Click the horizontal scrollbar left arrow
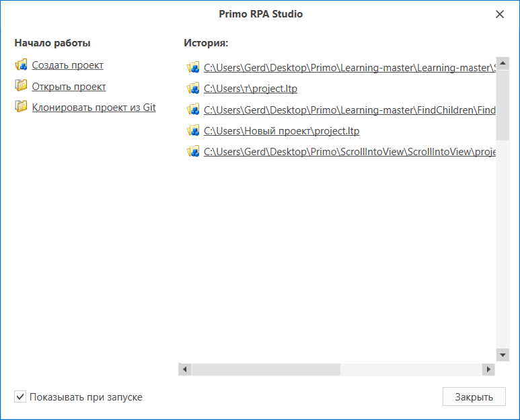The width and height of the screenshot is (520, 420). tap(185, 370)
